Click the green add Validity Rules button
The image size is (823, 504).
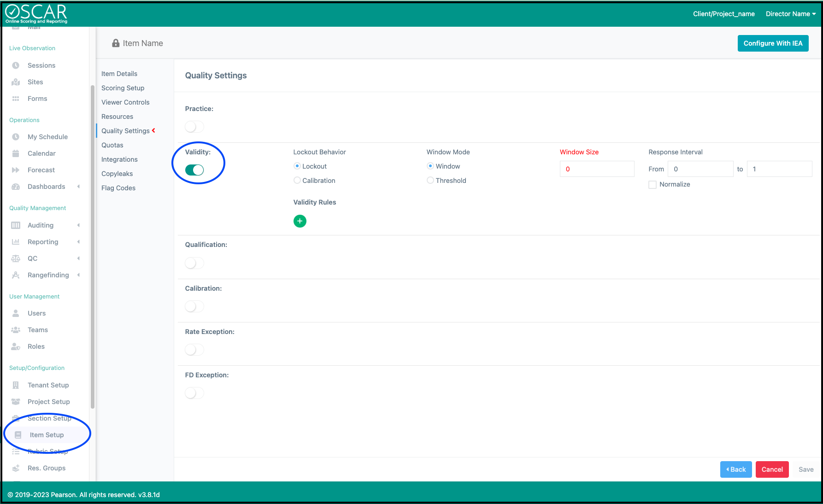click(300, 221)
